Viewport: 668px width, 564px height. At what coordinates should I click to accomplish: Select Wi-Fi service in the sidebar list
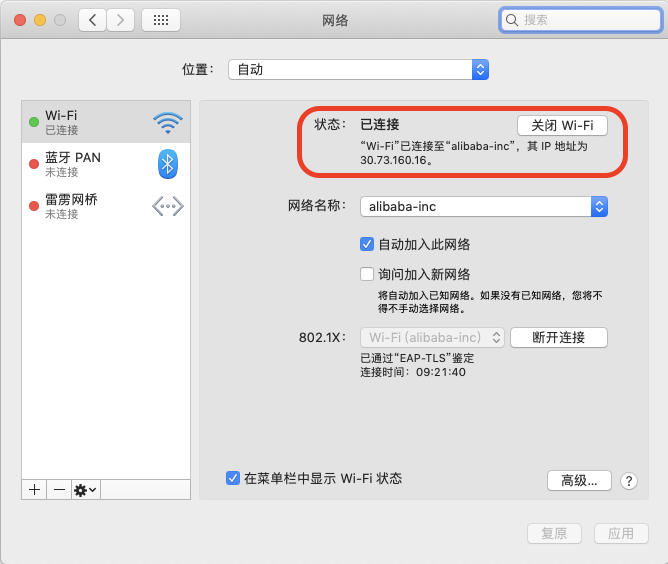(x=106, y=122)
